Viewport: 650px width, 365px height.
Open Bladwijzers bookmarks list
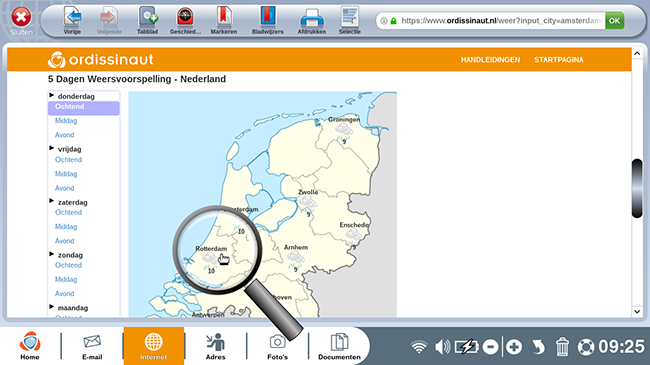click(x=268, y=20)
